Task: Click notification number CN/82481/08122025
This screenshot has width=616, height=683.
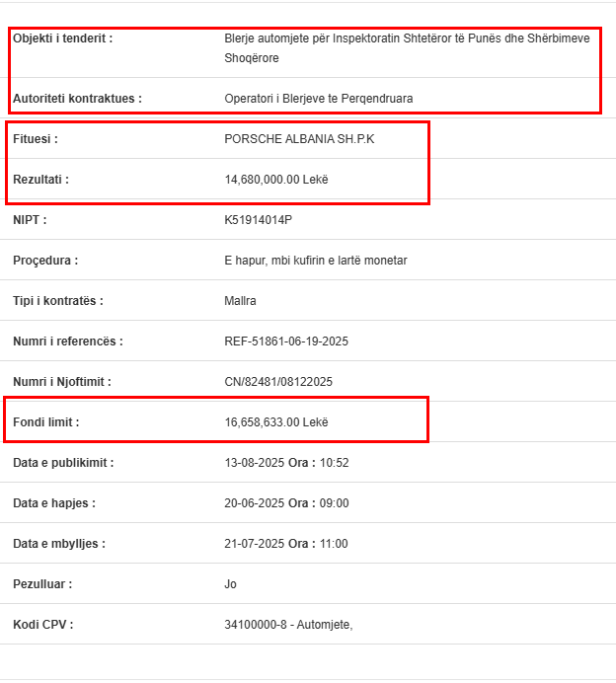Action: pyautogui.click(x=278, y=382)
